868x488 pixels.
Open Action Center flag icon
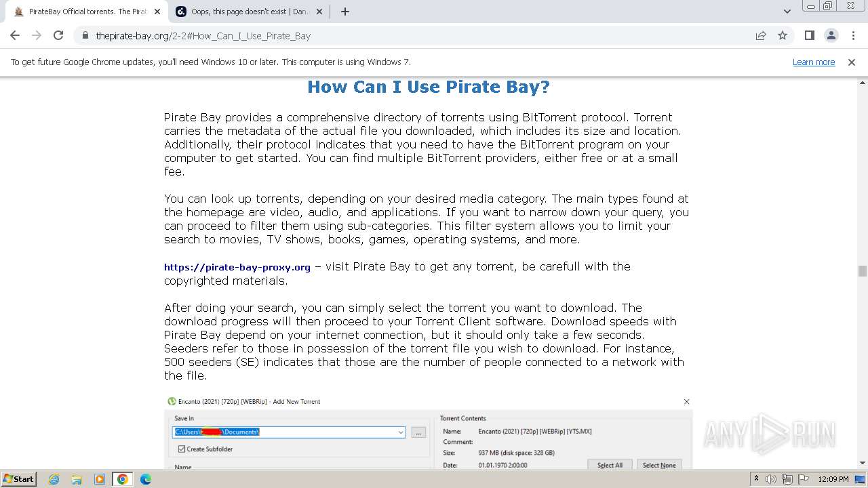tap(804, 479)
